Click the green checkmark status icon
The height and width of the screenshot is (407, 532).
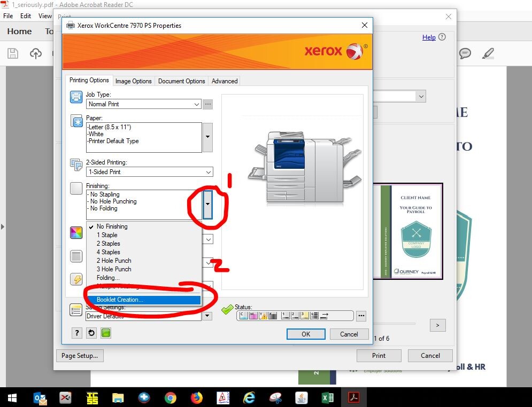pos(227,309)
